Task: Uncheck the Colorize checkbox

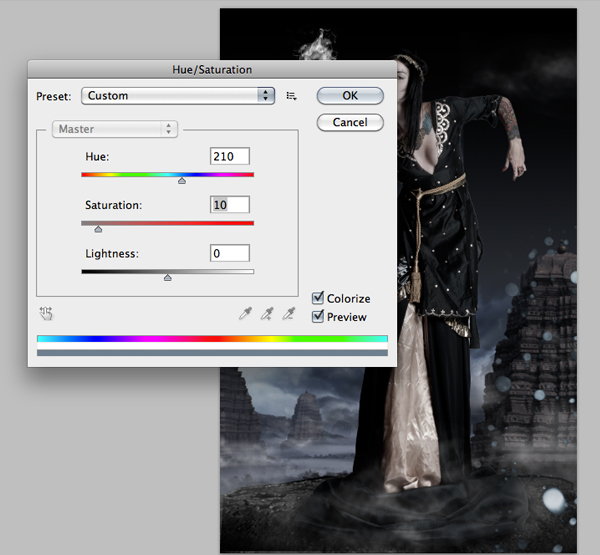Action: (318, 298)
